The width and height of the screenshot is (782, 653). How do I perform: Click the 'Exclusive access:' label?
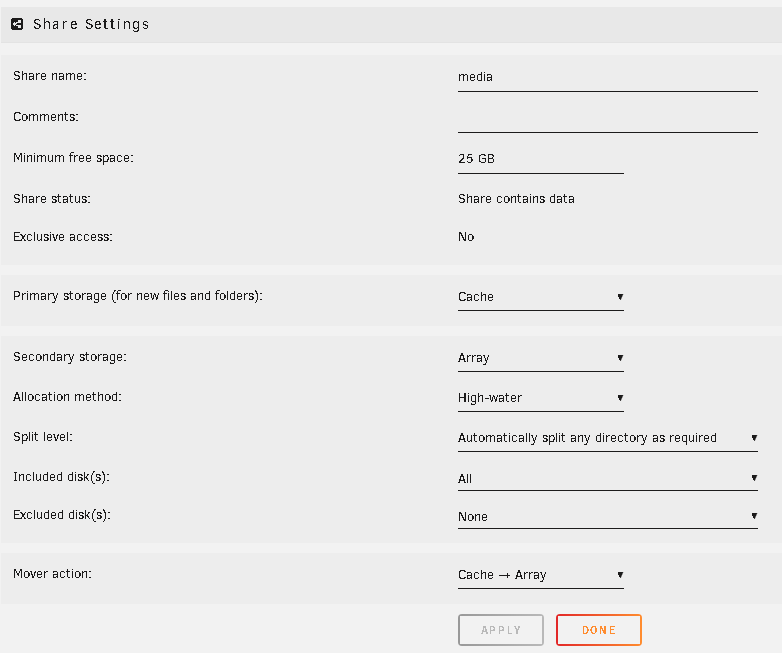(63, 237)
